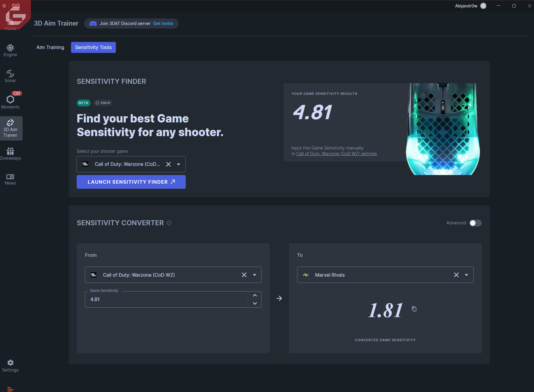Click the Game Sensitivity input field
Image resolution: width=534 pixels, height=392 pixels.
pos(166,299)
